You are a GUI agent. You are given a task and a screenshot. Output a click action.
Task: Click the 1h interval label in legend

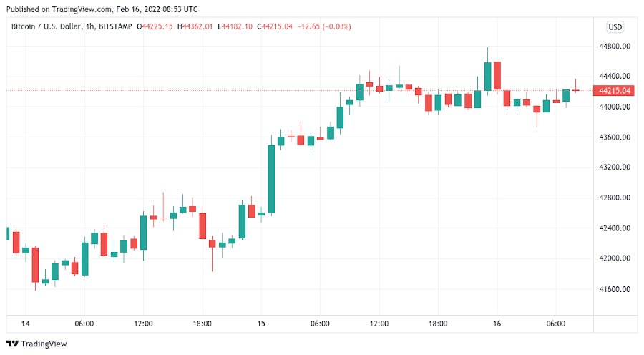84,27
